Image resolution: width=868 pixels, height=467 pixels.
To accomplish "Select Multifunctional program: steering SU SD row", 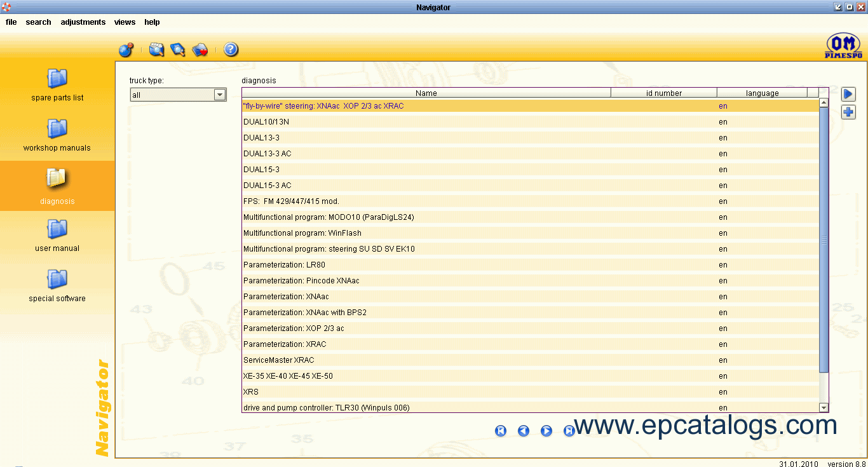I will pyautogui.click(x=531, y=249).
